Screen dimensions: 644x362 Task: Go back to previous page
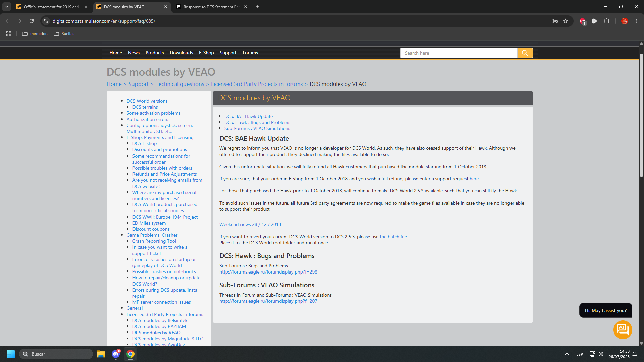7,21
